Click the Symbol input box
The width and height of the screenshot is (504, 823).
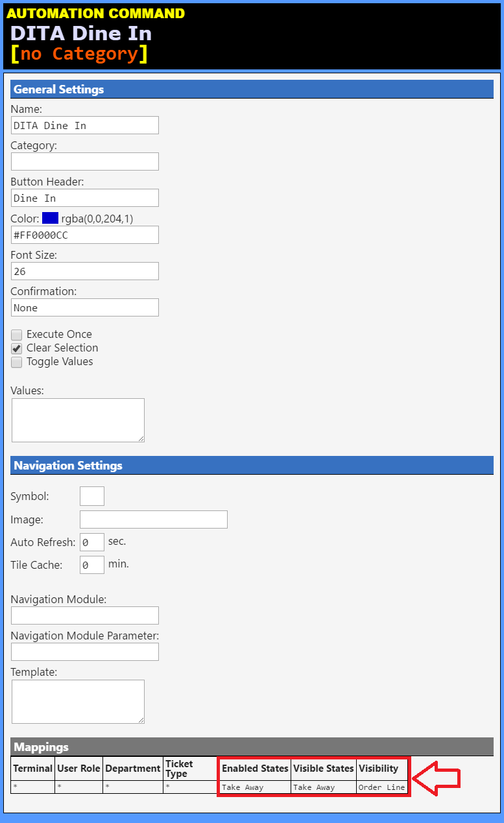[x=92, y=496]
